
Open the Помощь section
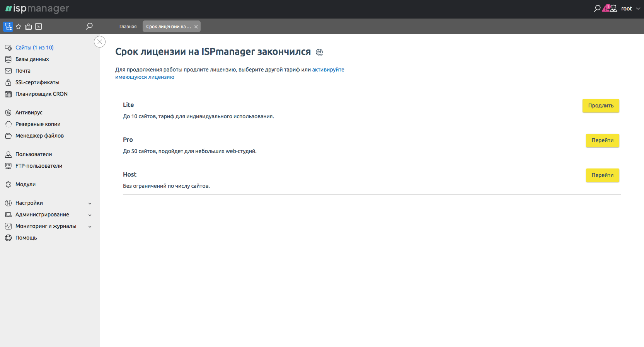coord(26,238)
